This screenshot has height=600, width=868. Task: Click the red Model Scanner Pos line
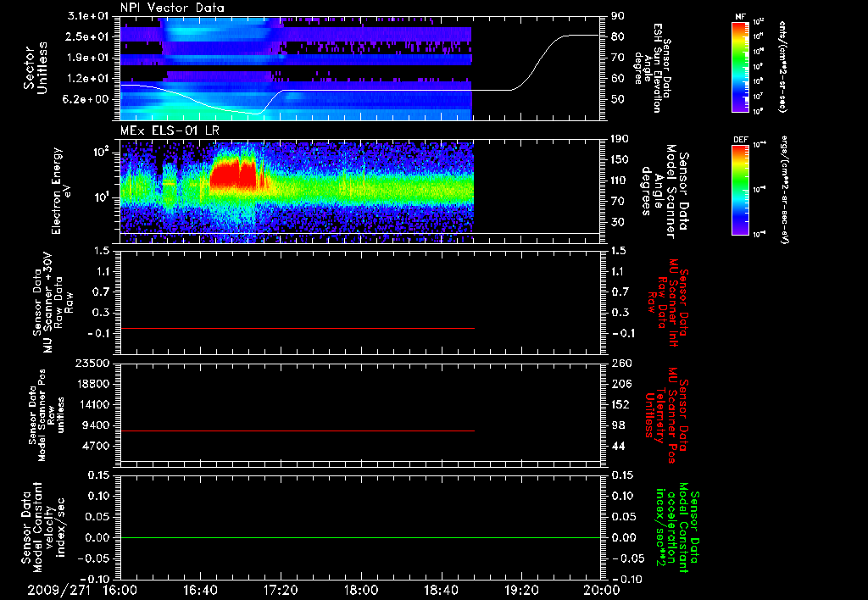(298, 431)
